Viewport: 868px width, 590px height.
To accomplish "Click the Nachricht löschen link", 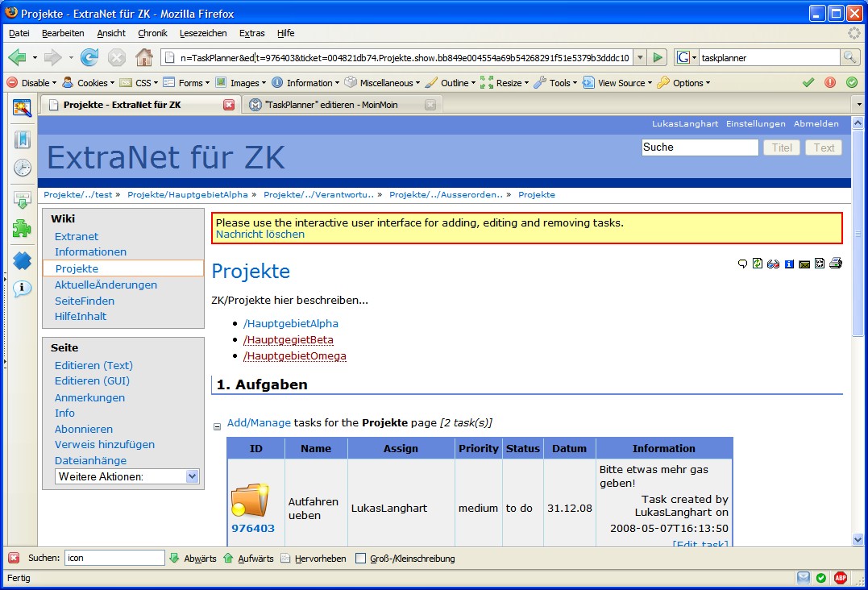I will point(260,235).
